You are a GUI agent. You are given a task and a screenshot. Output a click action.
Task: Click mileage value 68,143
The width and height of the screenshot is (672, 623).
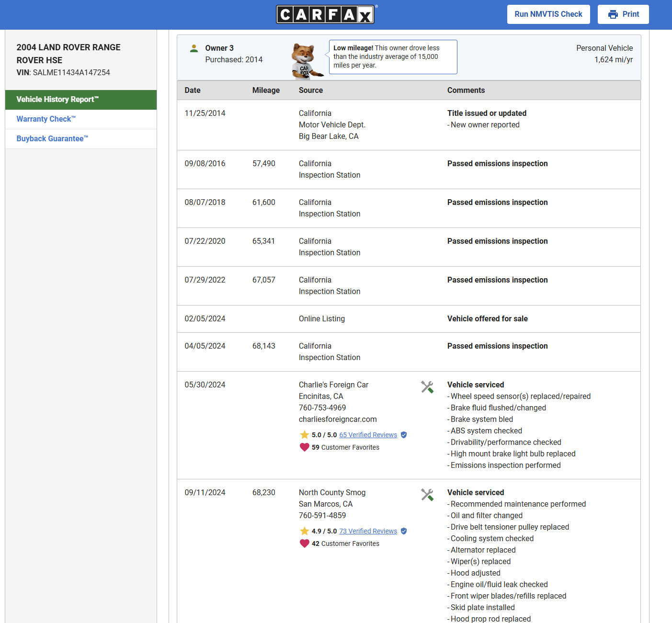[x=264, y=346]
